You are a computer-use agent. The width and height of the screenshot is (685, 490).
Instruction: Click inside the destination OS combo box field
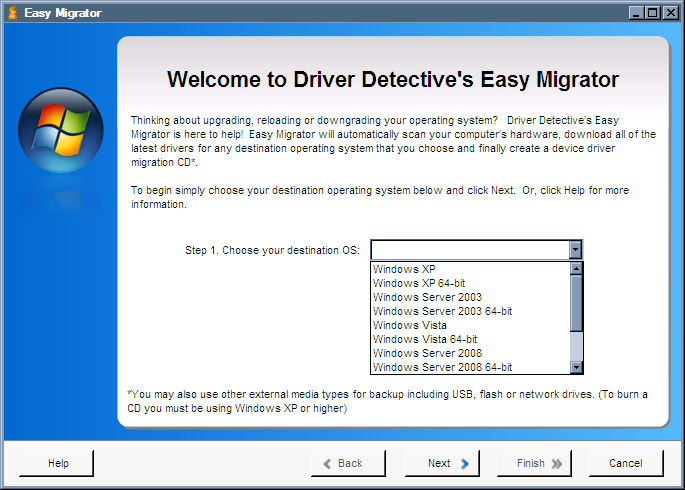tap(470, 250)
